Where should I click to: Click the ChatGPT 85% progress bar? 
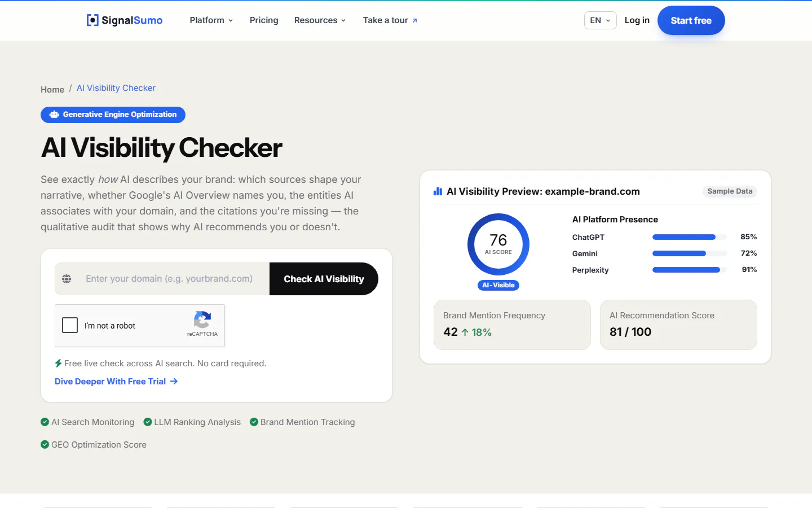(690, 237)
